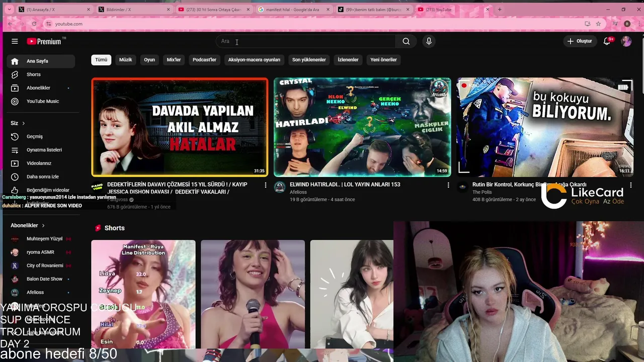Select the Yeni öneriler chip
Screen dimensions: 644x362
[x=383, y=60]
